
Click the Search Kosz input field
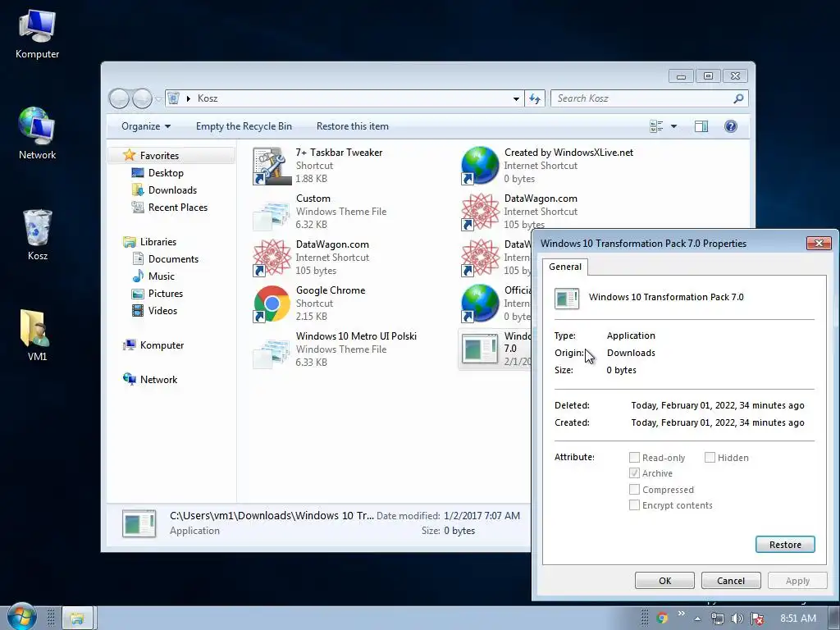click(x=643, y=98)
